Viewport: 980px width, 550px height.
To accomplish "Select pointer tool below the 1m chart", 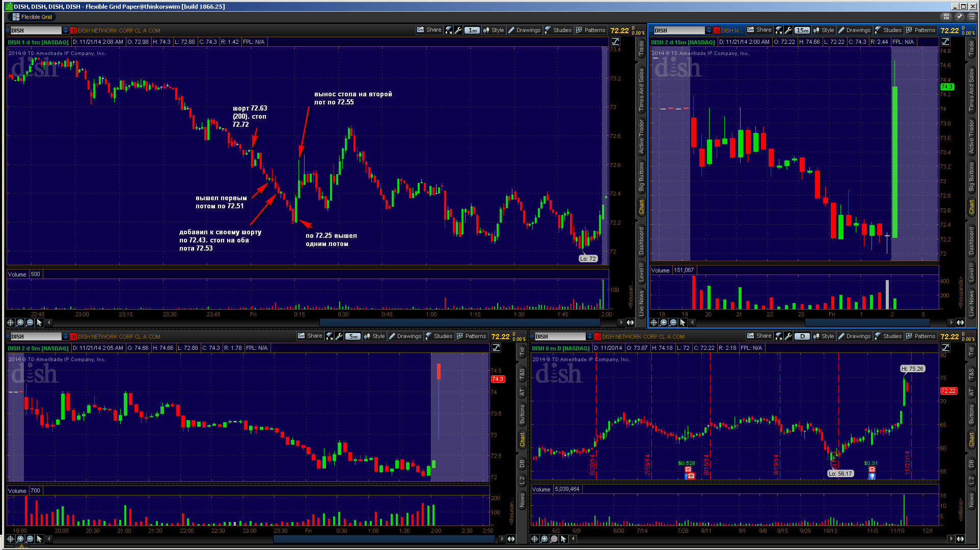I will (39, 322).
